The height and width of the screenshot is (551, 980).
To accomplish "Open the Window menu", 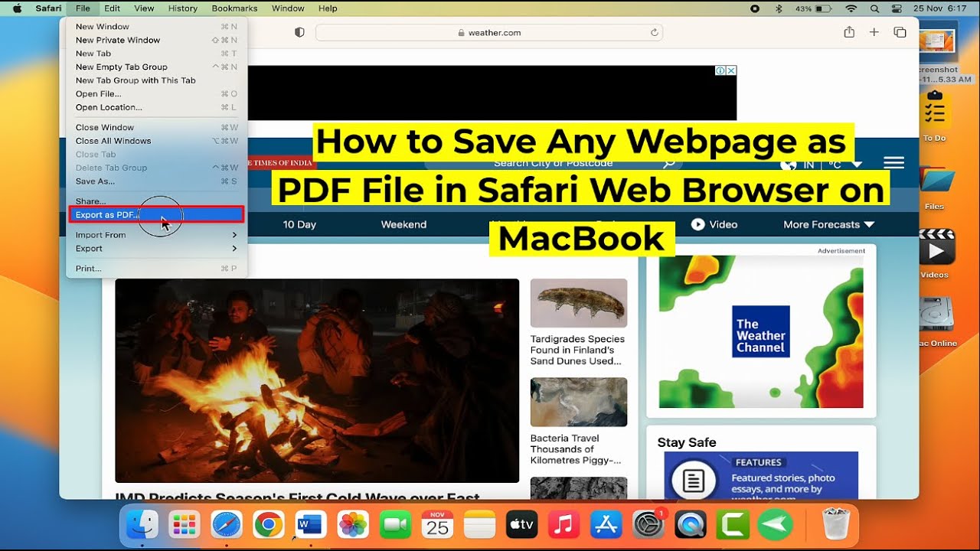I will 288,8.
